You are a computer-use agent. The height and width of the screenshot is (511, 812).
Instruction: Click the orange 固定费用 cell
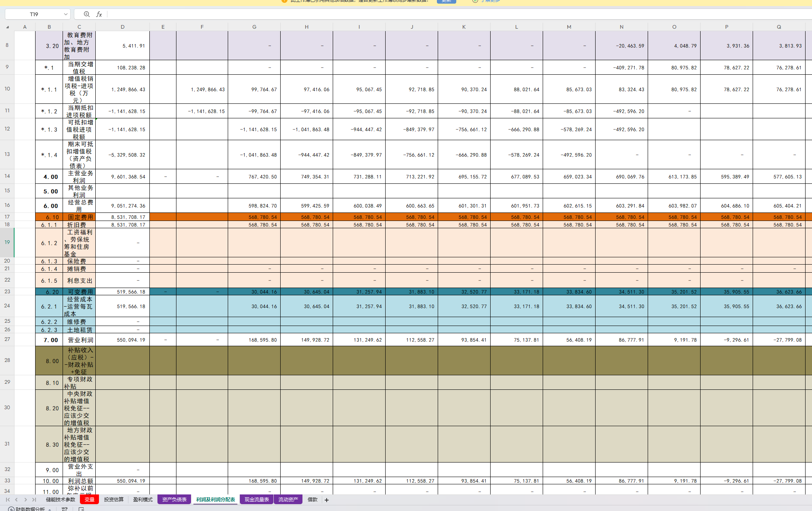pyautogui.click(x=80, y=217)
